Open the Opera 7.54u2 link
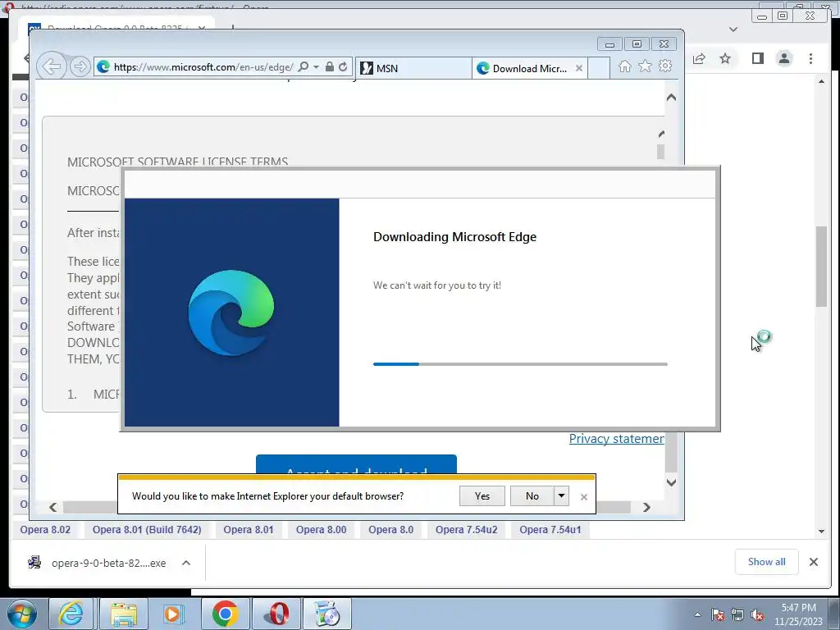Viewport: 840px width, 630px height. pyautogui.click(x=467, y=530)
